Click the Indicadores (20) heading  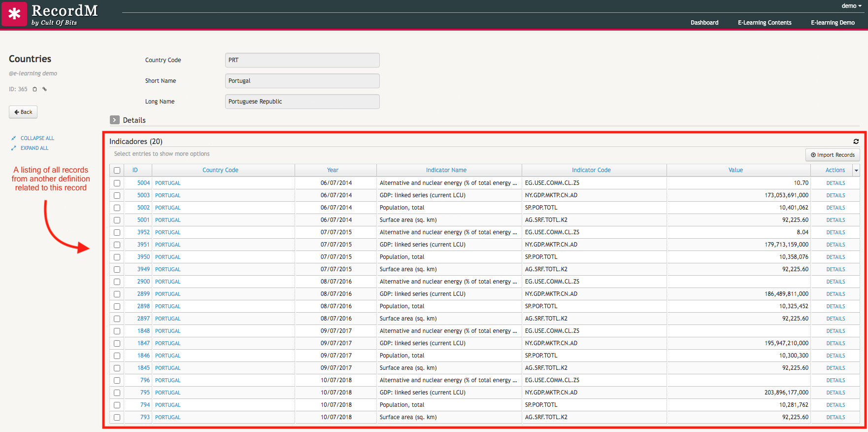coord(136,142)
